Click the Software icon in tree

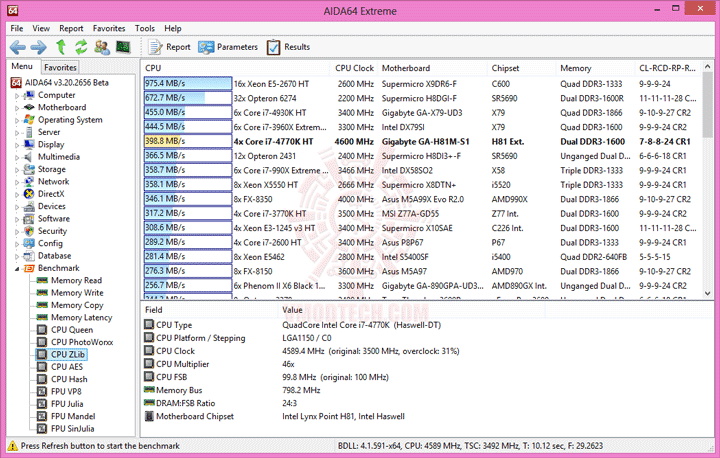coord(29,219)
